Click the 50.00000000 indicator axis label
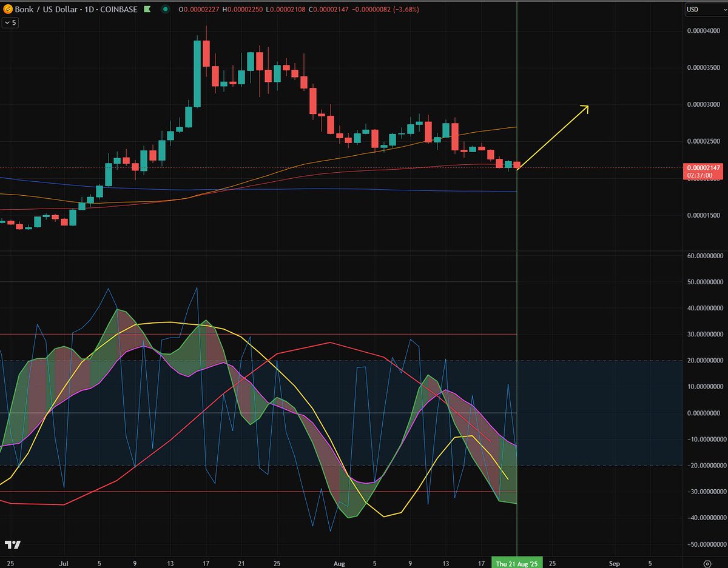Image resolution: width=728 pixels, height=568 pixels. (x=705, y=282)
